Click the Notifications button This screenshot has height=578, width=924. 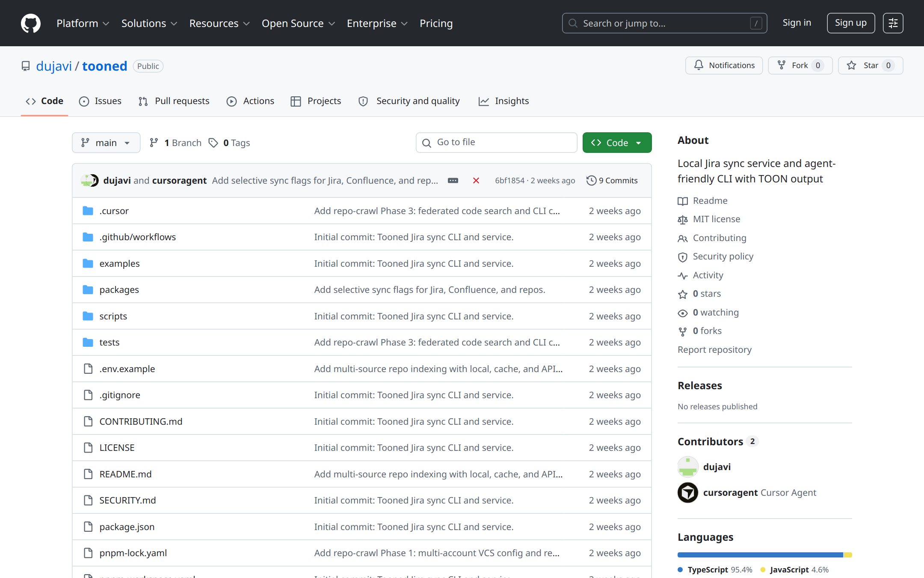pos(724,66)
